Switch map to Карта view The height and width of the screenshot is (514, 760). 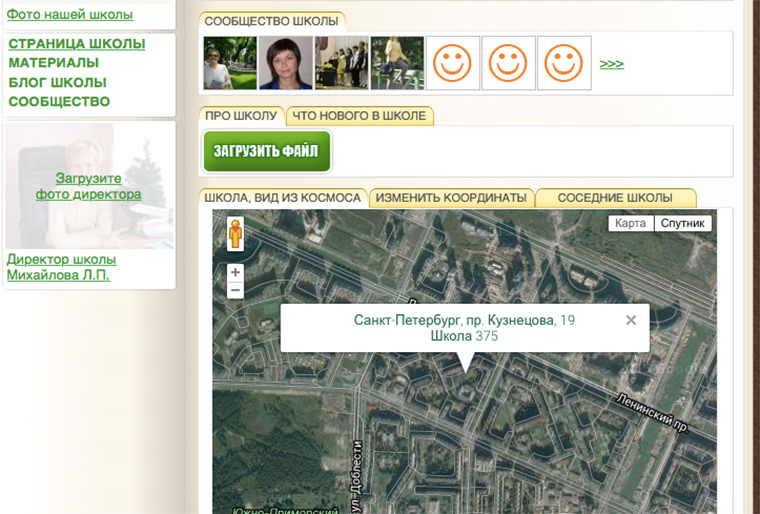pos(631,223)
